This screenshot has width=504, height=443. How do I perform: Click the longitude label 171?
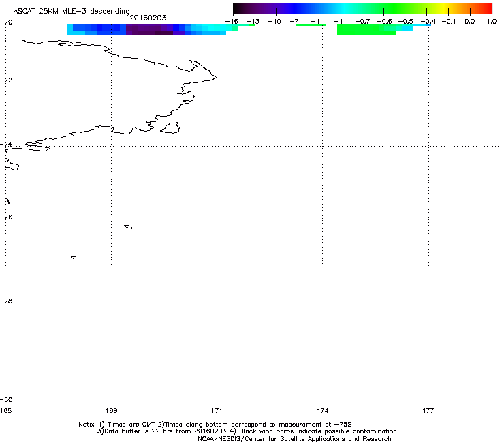(x=217, y=410)
